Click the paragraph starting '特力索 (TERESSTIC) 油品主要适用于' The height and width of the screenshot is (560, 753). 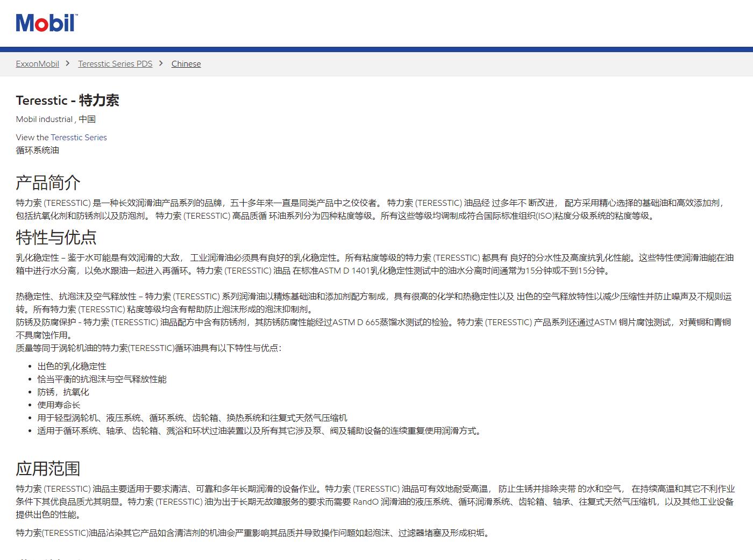coord(375,501)
